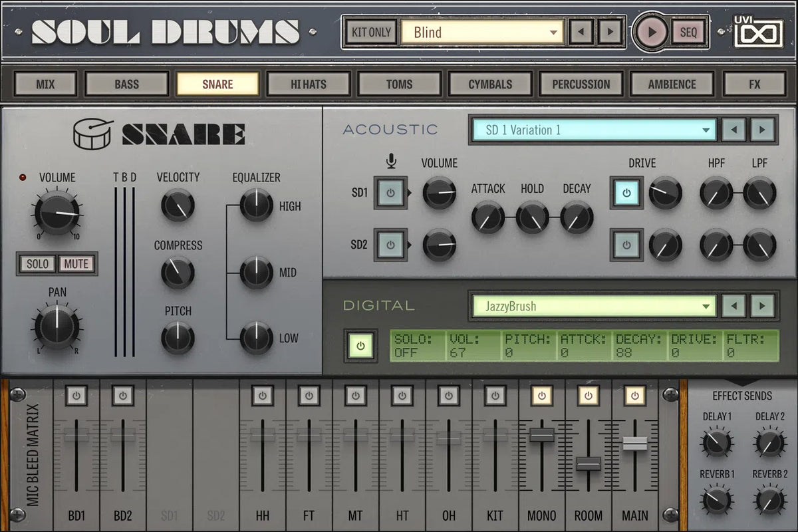
Task: Click the KIT ONLY button
Action: (x=370, y=32)
